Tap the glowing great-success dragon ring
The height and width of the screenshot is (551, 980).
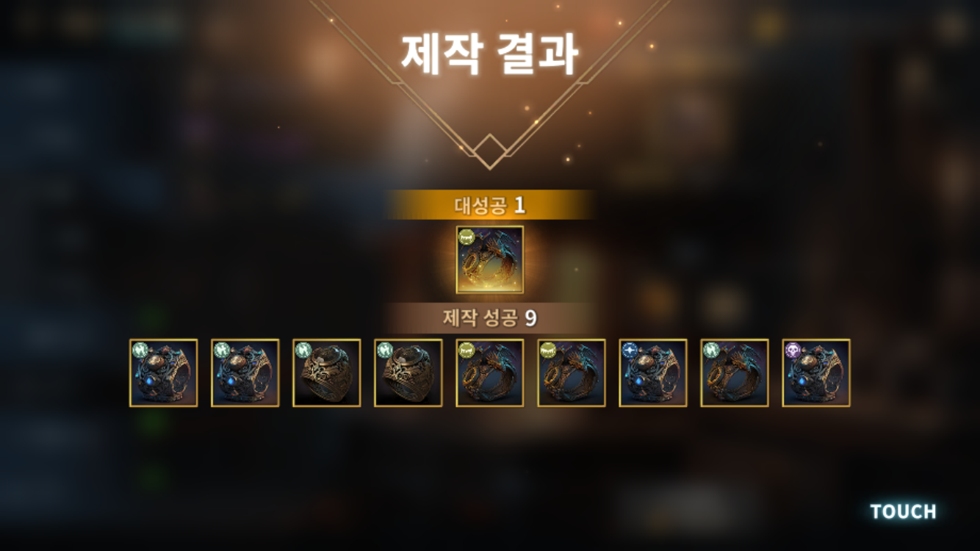490,259
